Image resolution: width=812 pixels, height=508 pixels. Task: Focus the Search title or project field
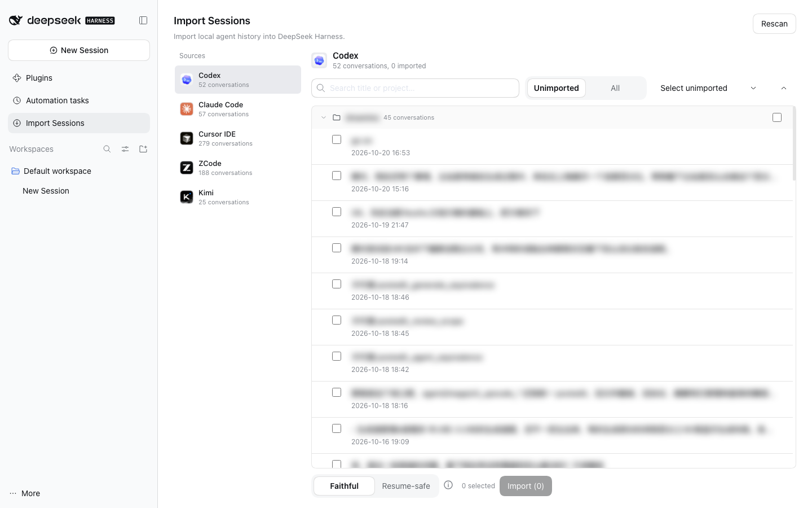coord(415,88)
